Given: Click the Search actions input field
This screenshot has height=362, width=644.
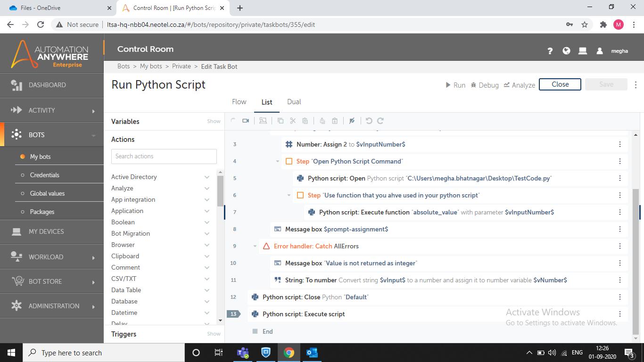Looking at the screenshot, I should (164, 156).
